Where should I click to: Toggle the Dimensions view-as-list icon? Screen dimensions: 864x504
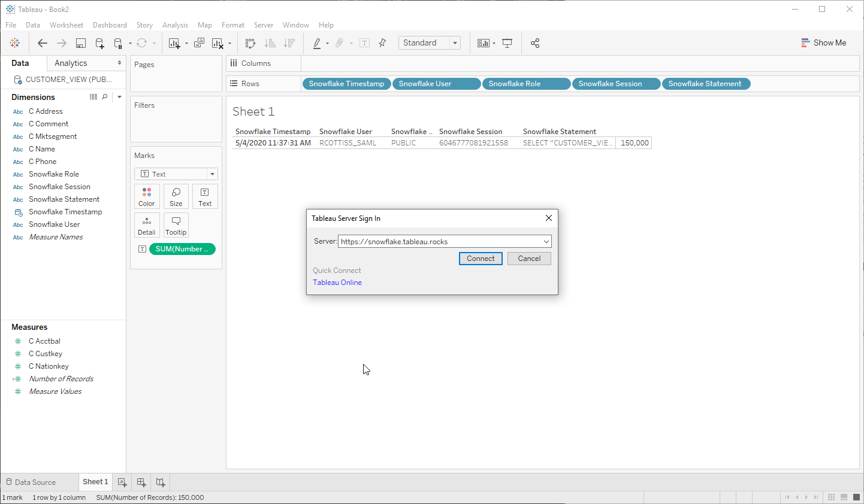93,97
